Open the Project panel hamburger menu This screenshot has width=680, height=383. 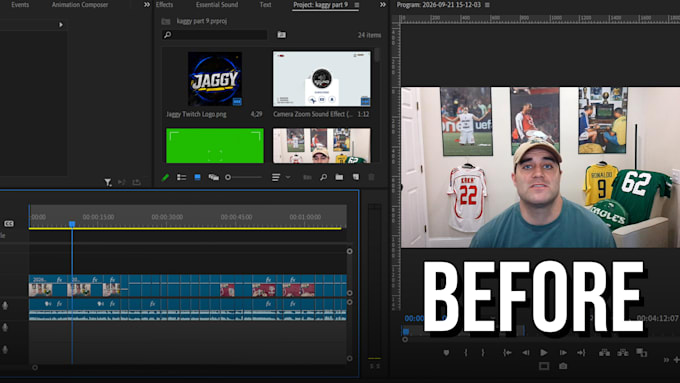click(x=356, y=5)
